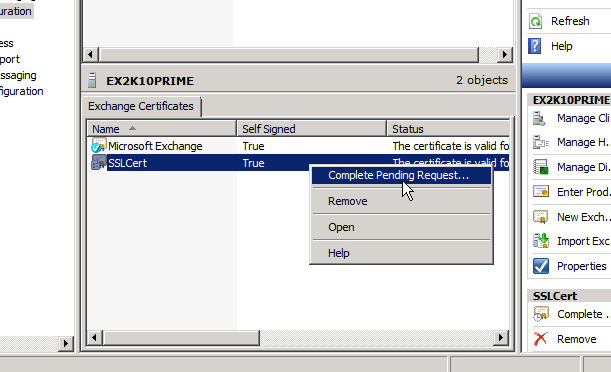Click the Refresh icon in Actions pane
This screenshot has height=372, width=611.
click(x=535, y=21)
